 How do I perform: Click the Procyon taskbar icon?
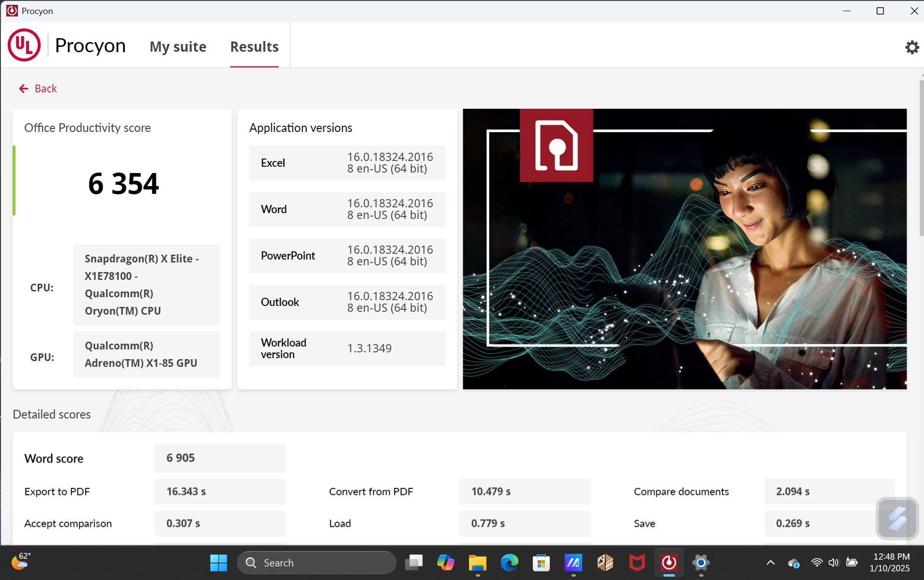tap(669, 563)
